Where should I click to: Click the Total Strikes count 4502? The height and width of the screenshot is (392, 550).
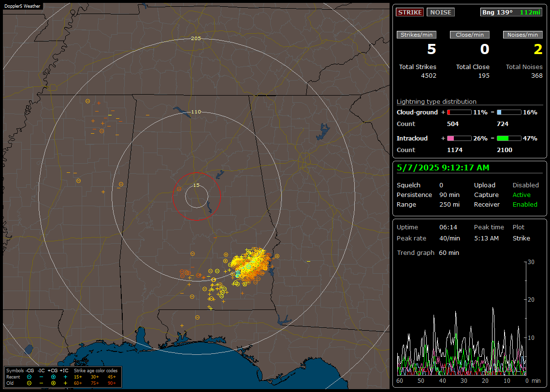pos(429,76)
